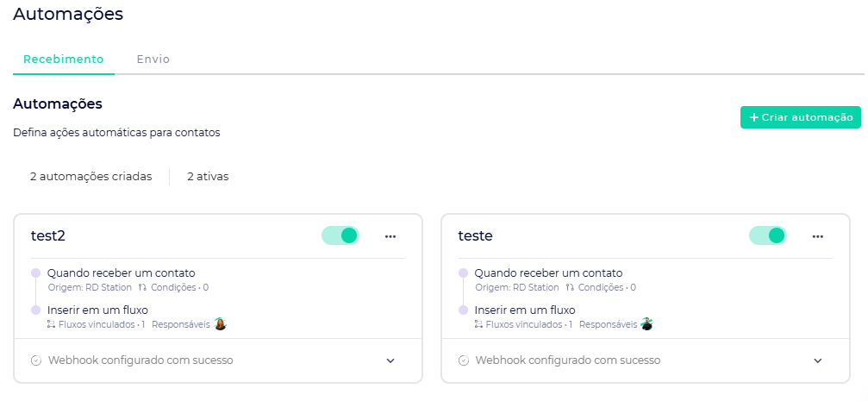
Task: Click linked flows icon in test2 card
Action: pos(51,325)
